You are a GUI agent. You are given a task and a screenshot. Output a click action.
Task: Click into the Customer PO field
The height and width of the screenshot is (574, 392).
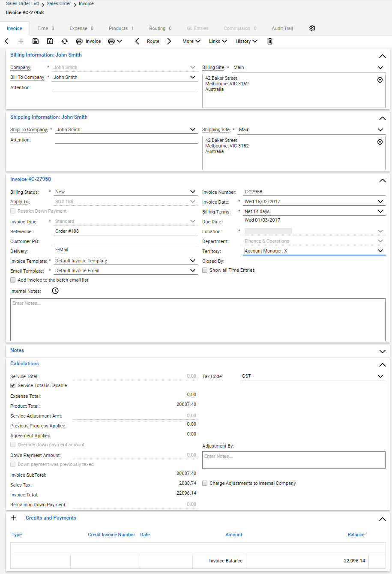[x=126, y=241]
